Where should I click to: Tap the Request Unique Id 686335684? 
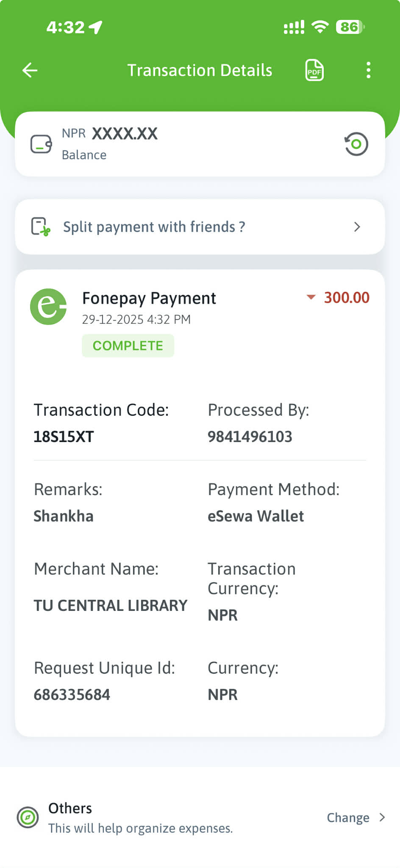72,694
